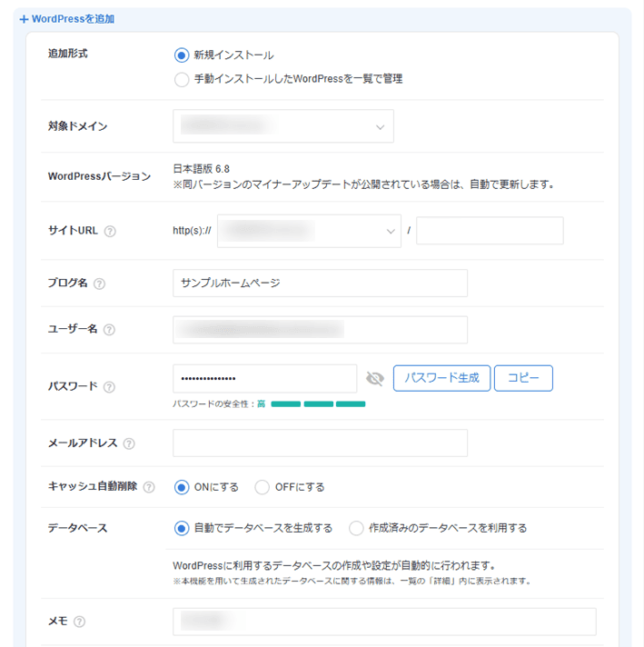
Task: Click the ブログ名 input with サンプルホームページ
Action: coord(320,284)
